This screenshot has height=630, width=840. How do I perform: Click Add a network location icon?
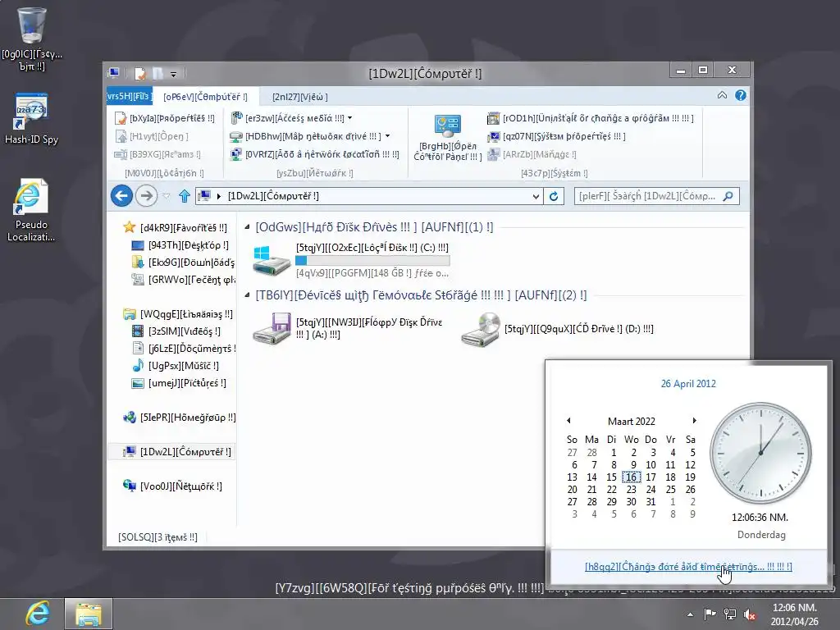[x=235, y=154]
